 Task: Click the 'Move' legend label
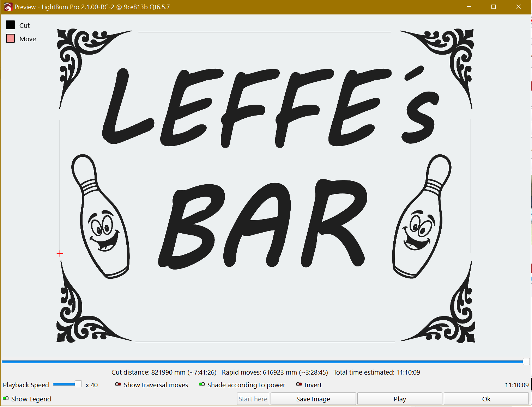28,39
